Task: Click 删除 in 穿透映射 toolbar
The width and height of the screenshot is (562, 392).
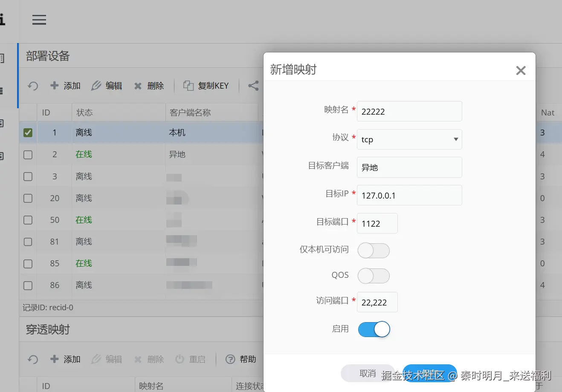Action: [x=149, y=359]
